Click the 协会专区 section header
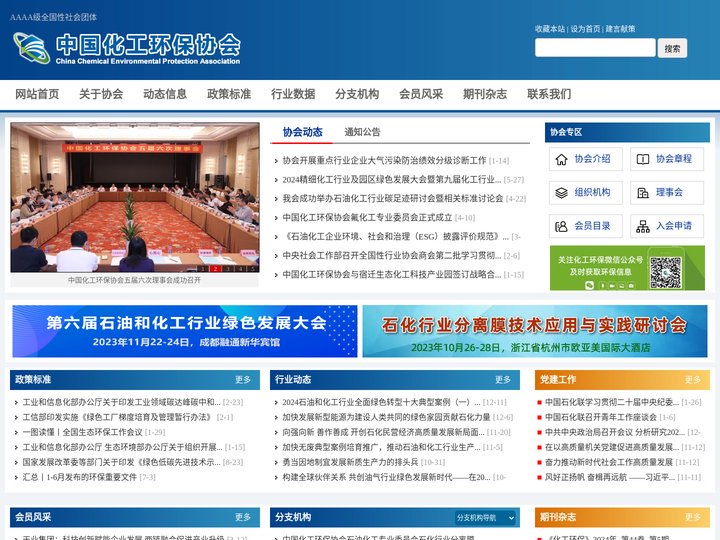 pyautogui.click(x=627, y=132)
